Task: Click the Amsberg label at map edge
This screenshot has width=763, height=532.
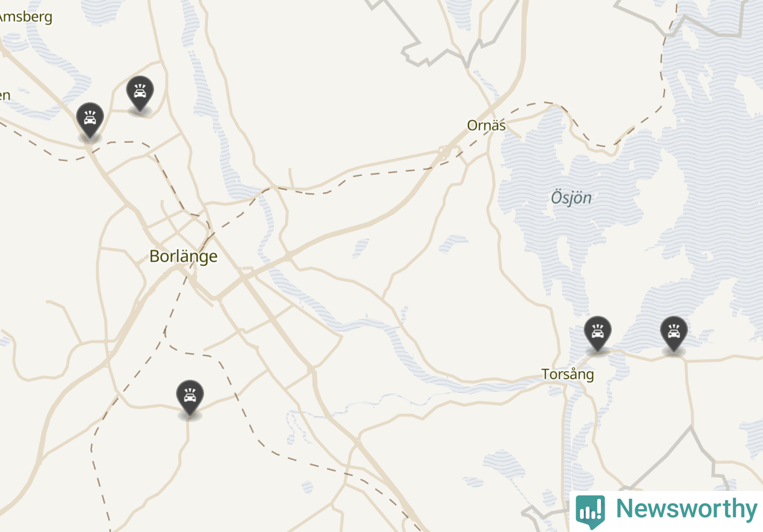Action: tap(26, 17)
